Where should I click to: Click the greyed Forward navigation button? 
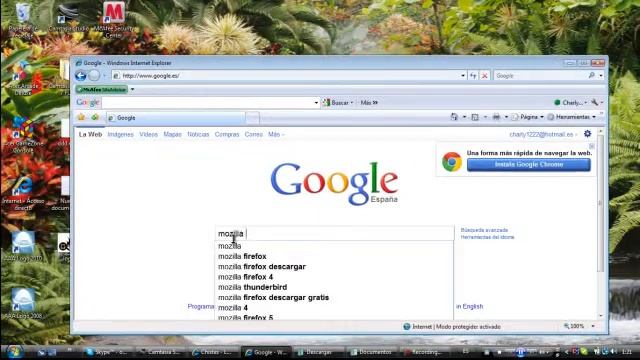pos(94,76)
